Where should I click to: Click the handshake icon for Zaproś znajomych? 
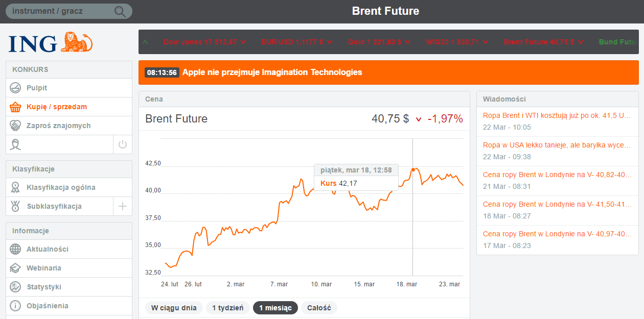(16, 126)
